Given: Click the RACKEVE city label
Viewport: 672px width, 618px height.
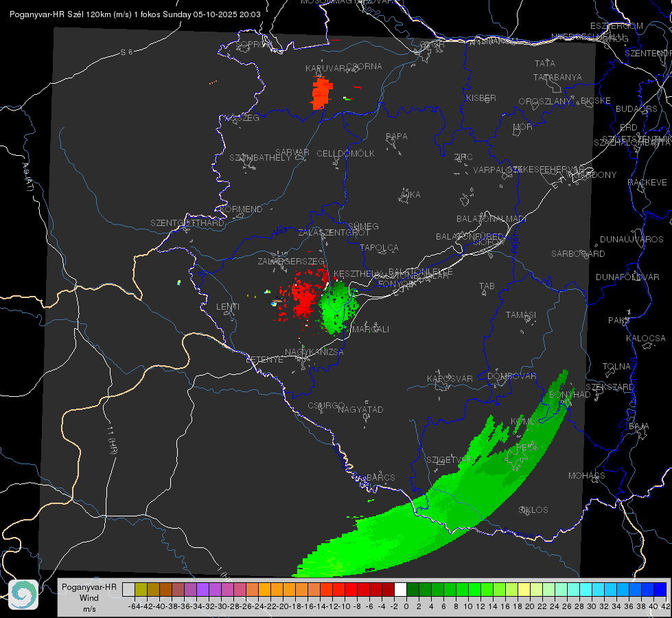Looking at the screenshot, I should click(x=647, y=183).
